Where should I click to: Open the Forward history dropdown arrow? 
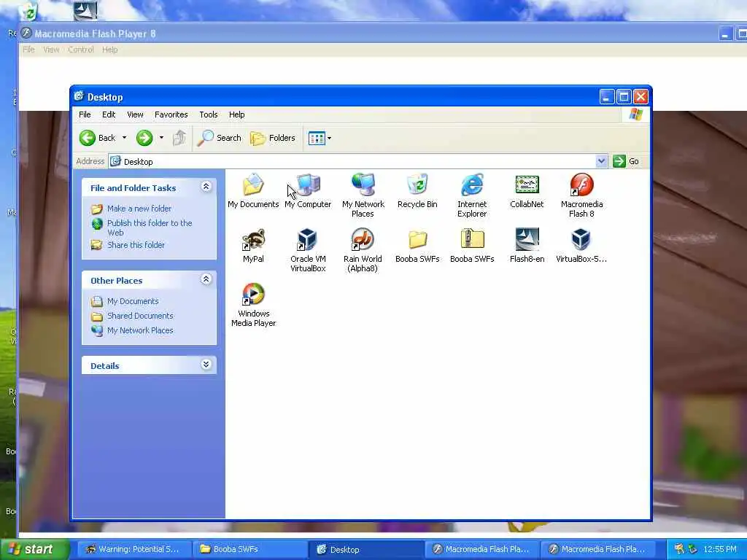pyautogui.click(x=161, y=138)
